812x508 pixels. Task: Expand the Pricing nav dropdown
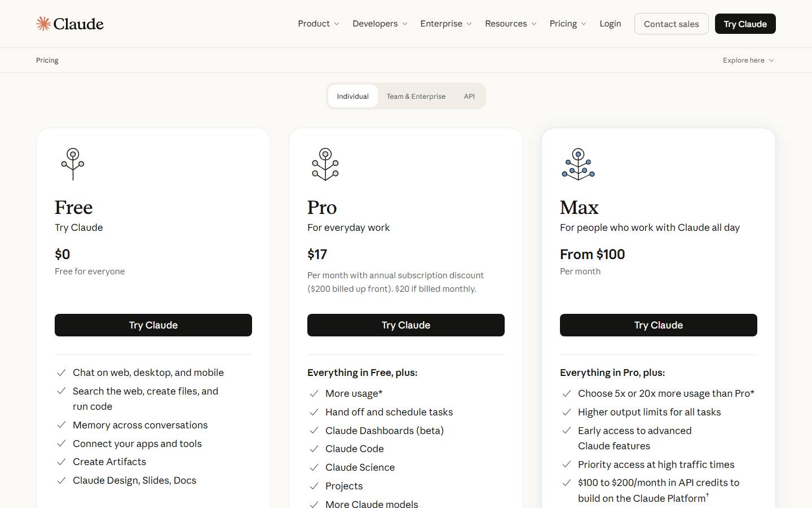(x=568, y=24)
